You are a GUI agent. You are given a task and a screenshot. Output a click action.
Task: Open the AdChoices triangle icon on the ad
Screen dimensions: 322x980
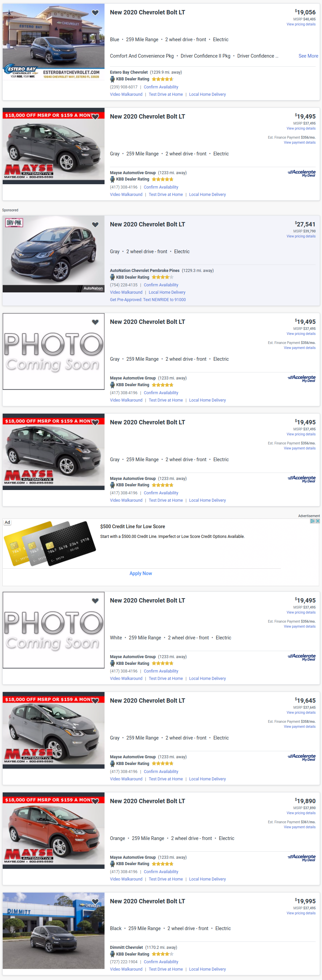[313, 521]
